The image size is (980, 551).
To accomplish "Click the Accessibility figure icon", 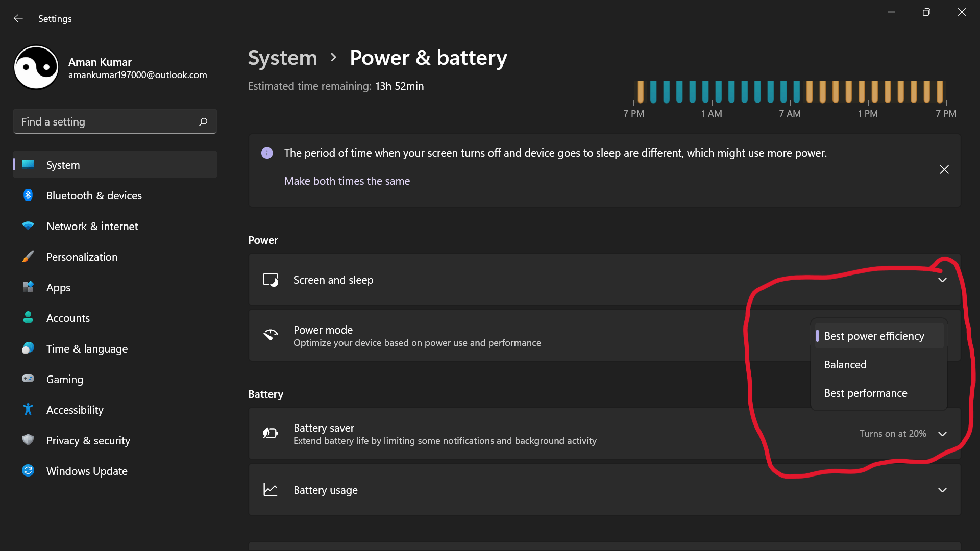I will (x=28, y=409).
